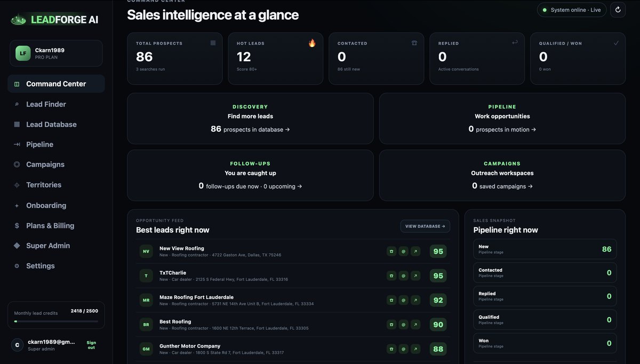Click the Qualified pipeline stage row

(545, 319)
